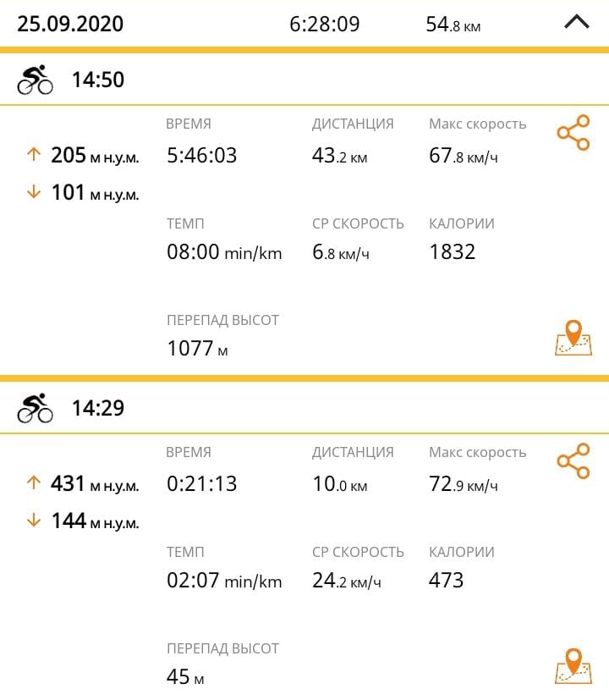
Task: Tap the ascent arrow next to 431 m
Action: (34, 483)
